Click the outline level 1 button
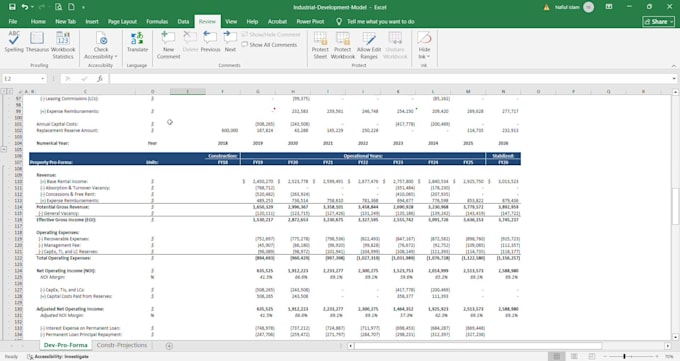 4,92
